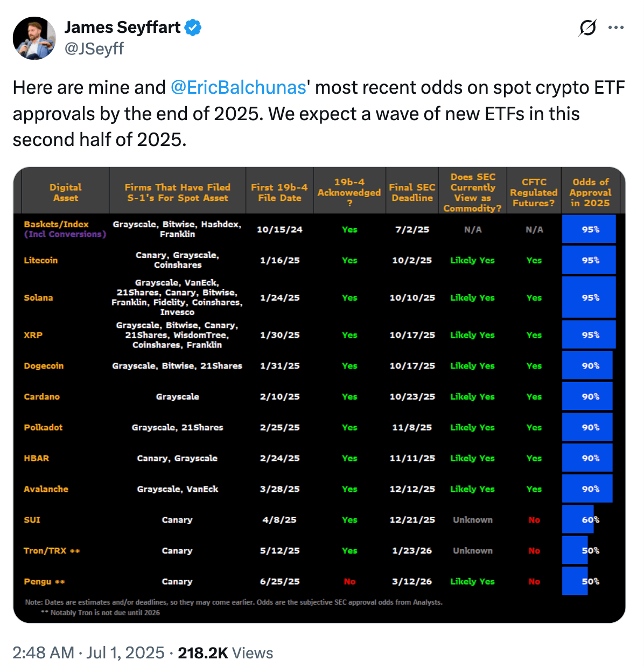The width and height of the screenshot is (644, 667).
Task: Click James Seyffart's profile avatar
Action: click(34, 38)
